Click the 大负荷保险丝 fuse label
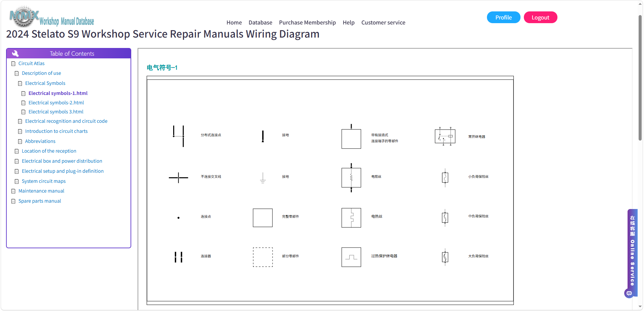 (479, 256)
